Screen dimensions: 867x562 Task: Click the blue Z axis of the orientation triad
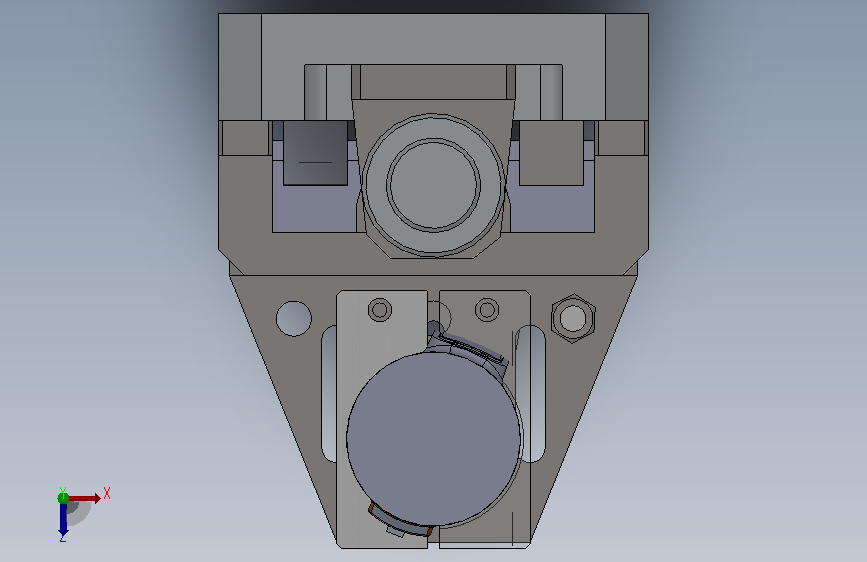pos(63,519)
